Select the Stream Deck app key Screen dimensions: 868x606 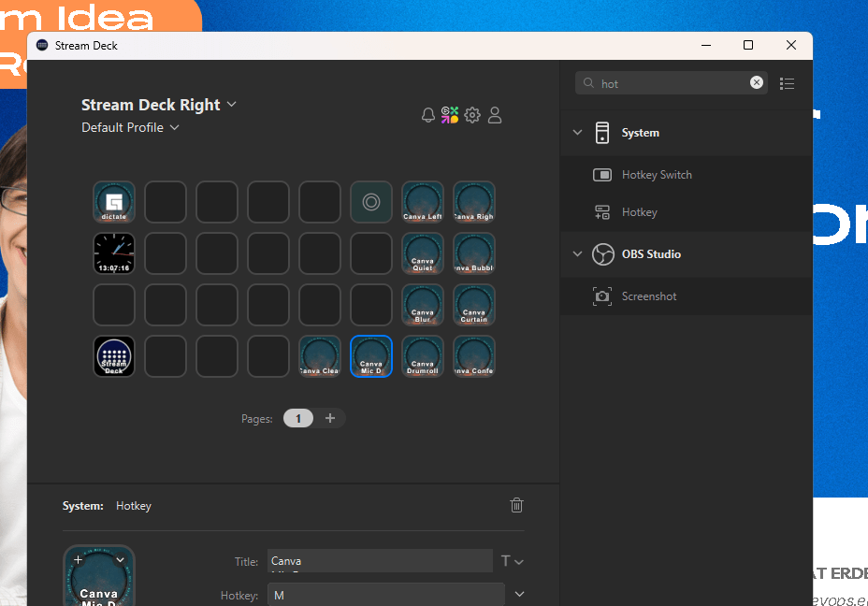pyautogui.click(x=114, y=356)
